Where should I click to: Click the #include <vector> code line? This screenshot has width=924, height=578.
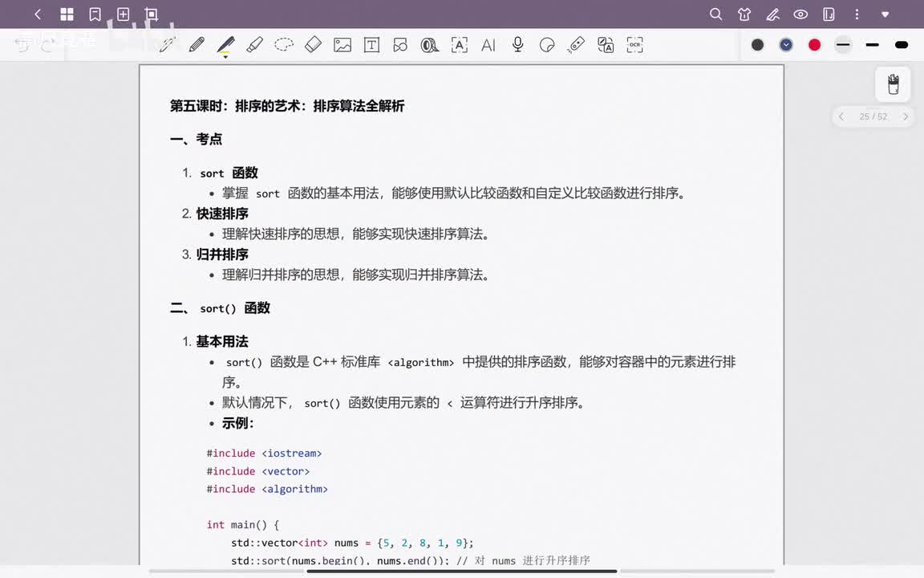258,471
